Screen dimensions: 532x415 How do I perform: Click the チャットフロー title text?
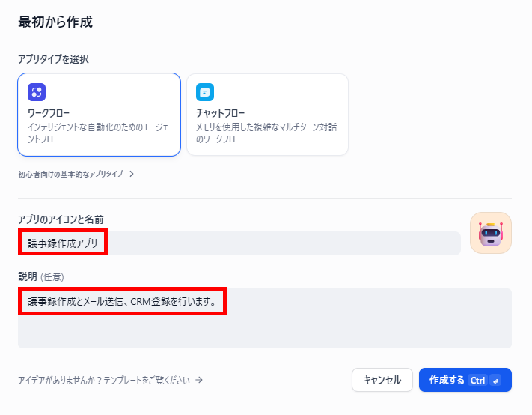[x=220, y=113]
